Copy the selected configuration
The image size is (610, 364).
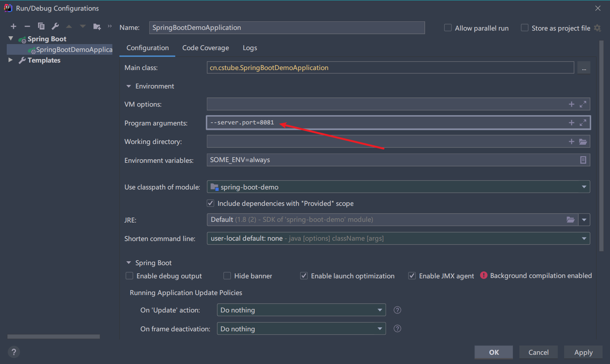(x=41, y=26)
